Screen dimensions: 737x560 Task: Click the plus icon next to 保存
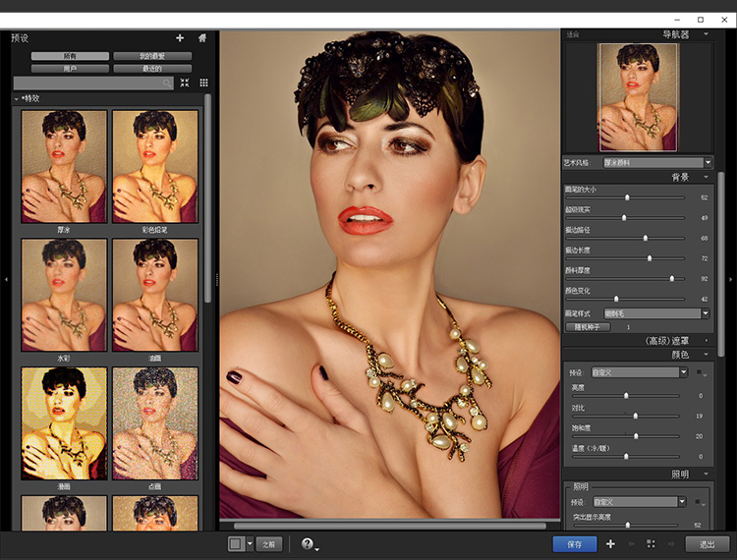[610, 544]
